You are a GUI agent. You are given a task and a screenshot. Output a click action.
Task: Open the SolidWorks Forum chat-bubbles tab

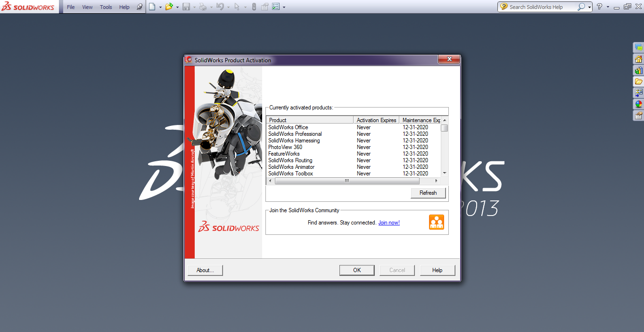pos(638,48)
